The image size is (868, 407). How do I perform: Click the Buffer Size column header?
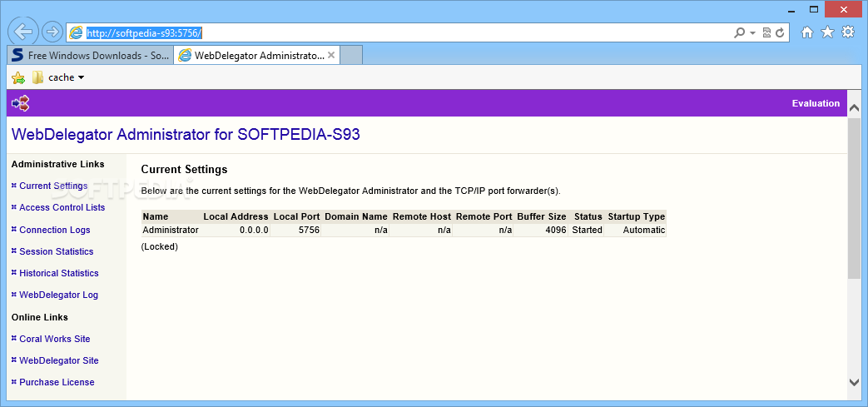pyautogui.click(x=542, y=216)
